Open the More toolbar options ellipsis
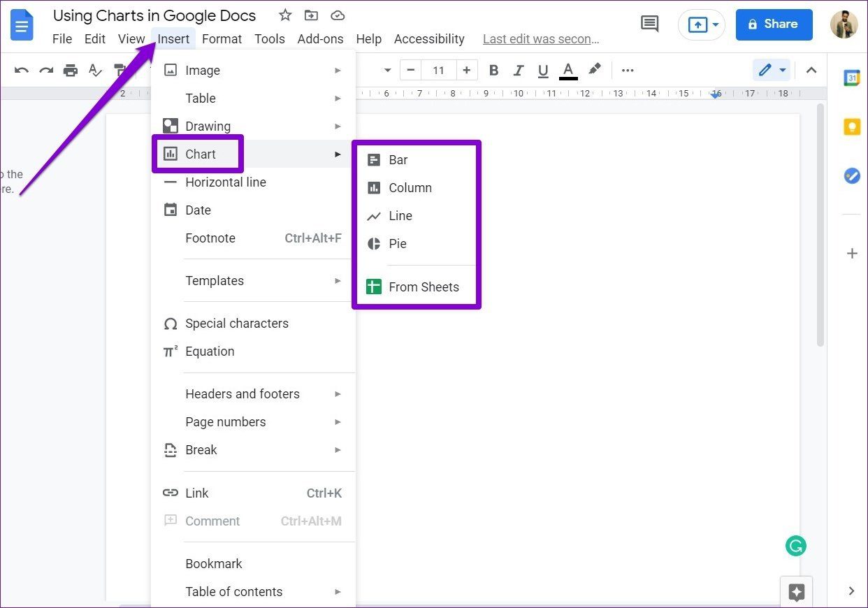This screenshot has width=868, height=608. coord(628,70)
